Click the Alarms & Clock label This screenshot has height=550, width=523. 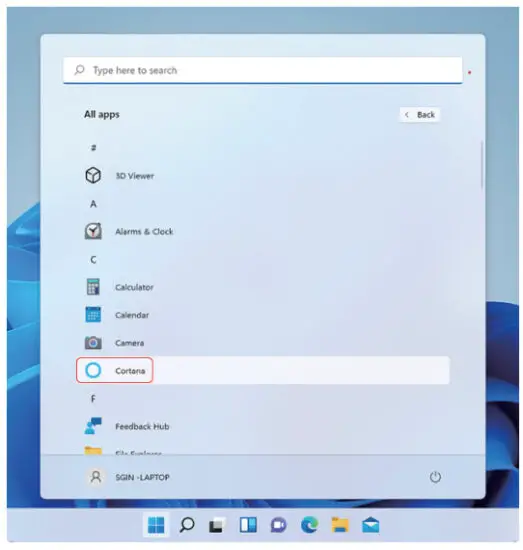pyautogui.click(x=144, y=232)
